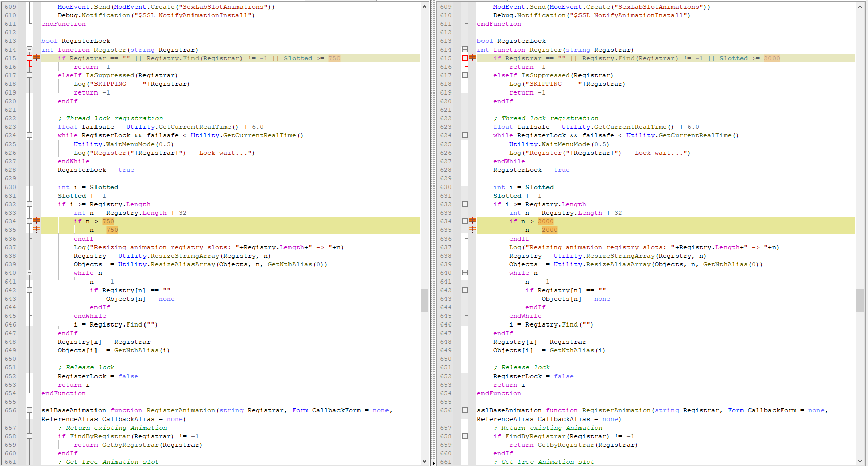
Task: Click the value 750 on line 615, left pane
Action: tap(334, 58)
